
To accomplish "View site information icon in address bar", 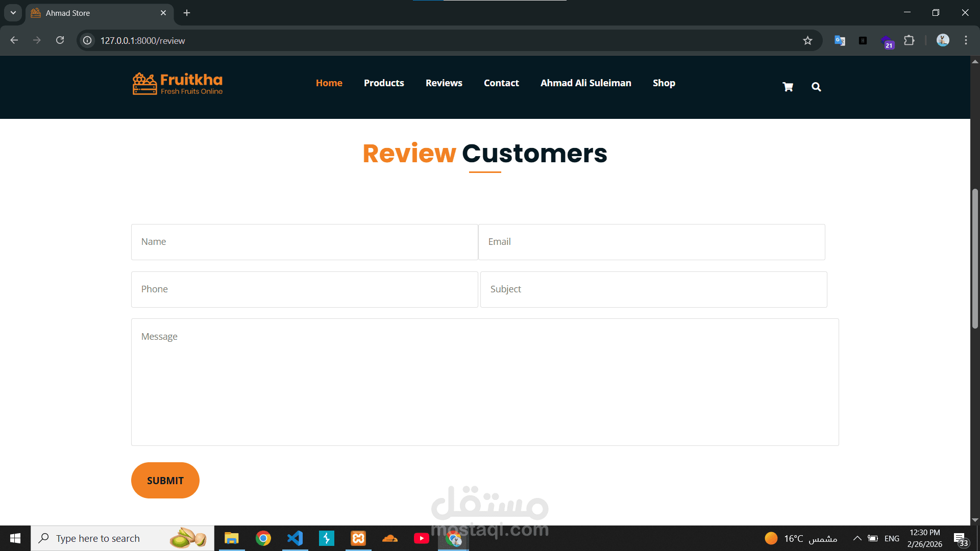I will coord(88,40).
